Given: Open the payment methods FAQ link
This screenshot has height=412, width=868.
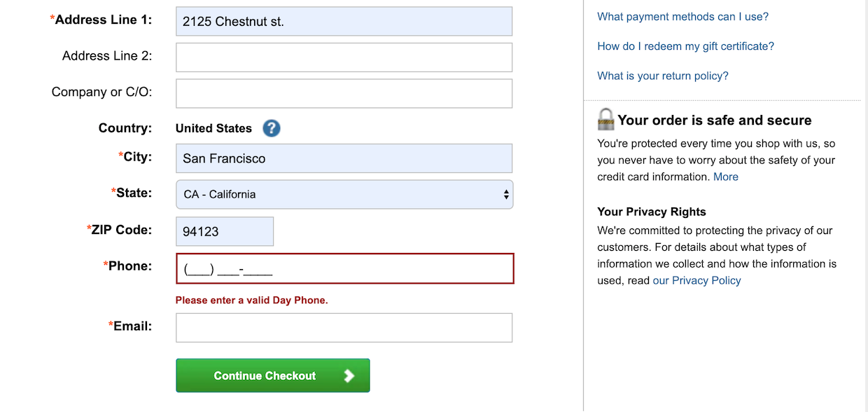Looking at the screenshot, I should point(682,16).
